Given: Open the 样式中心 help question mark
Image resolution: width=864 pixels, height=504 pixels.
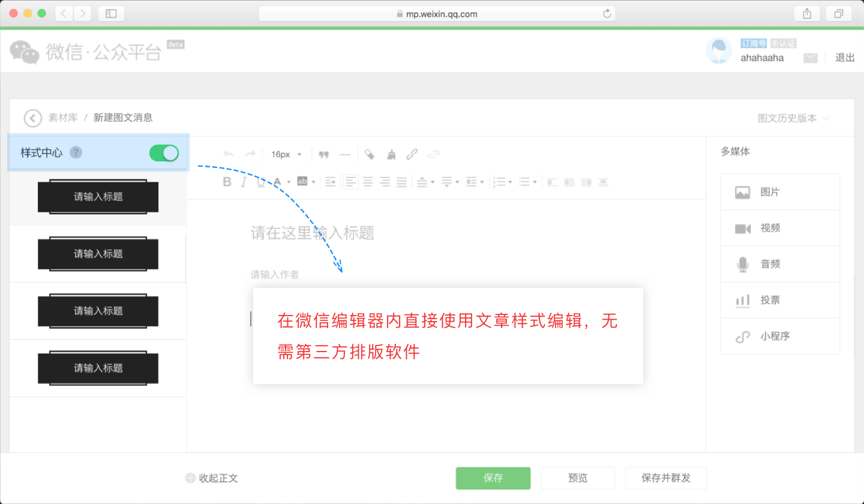Looking at the screenshot, I should (76, 152).
